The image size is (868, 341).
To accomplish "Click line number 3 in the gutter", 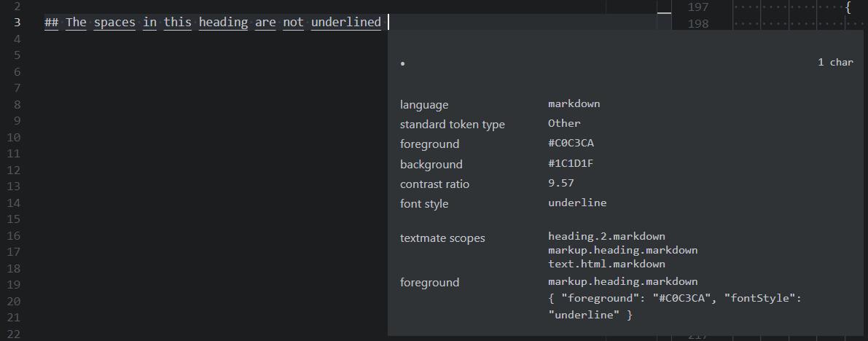I will pos(17,22).
